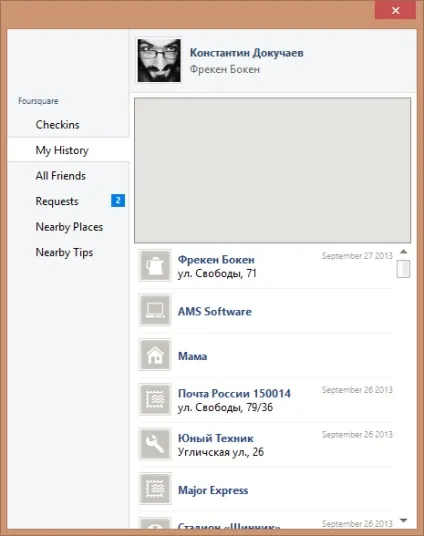The height and width of the screenshot is (536, 424).
Task: Click the computer icon beside AMS Software
Action: pyautogui.click(x=155, y=310)
